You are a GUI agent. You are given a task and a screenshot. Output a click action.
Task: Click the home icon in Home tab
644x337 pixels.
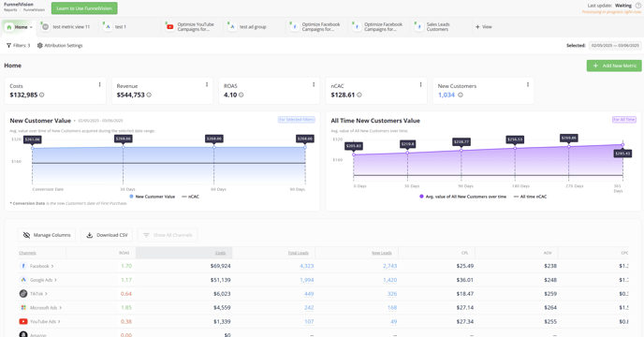pos(9,27)
